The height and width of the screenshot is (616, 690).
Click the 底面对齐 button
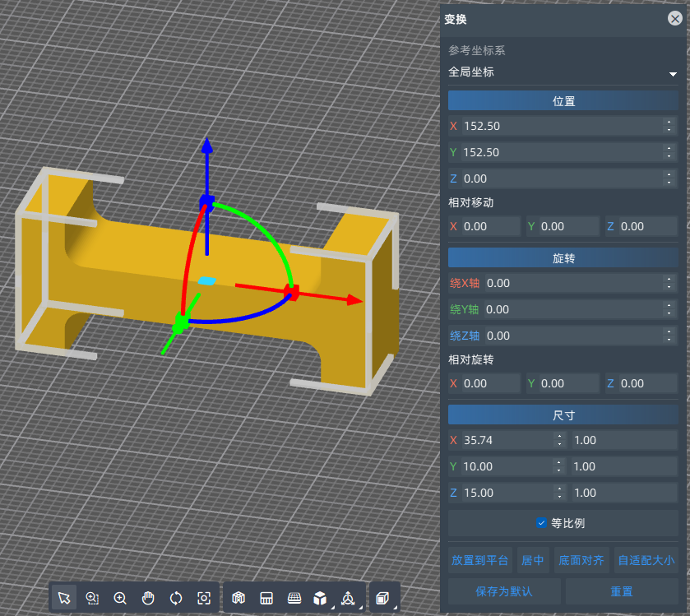581,561
